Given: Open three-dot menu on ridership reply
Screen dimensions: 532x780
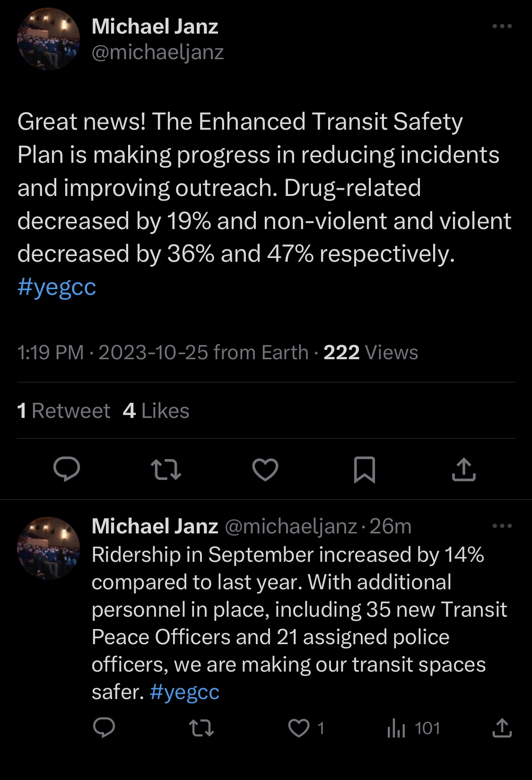Looking at the screenshot, I should pos(502,526).
